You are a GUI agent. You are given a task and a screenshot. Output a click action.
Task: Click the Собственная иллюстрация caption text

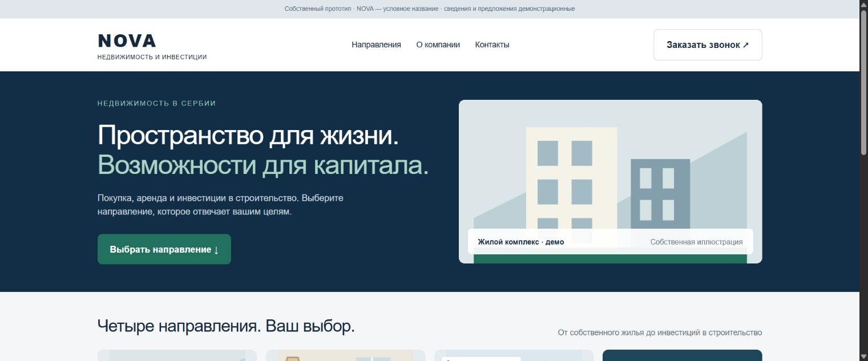pyautogui.click(x=696, y=242)
